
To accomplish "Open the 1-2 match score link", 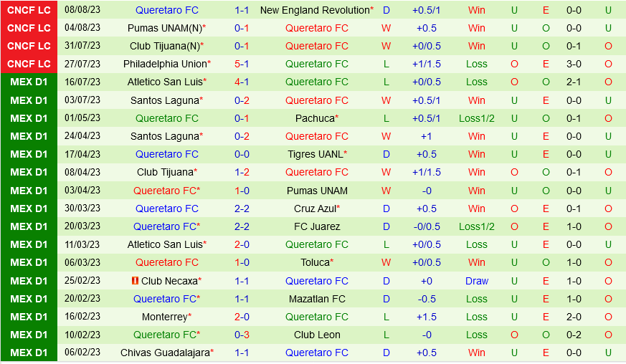I will point(242,172).
